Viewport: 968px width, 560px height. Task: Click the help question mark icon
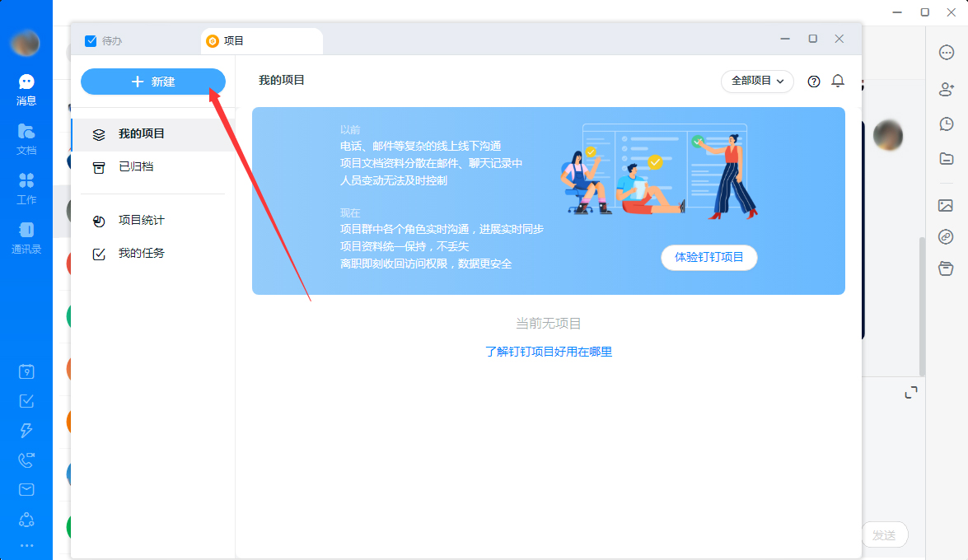tap(813, 82)
